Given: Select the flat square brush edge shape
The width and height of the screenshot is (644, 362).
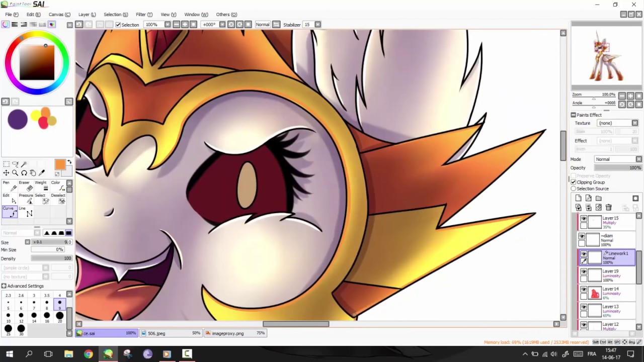Looking at the screenshot, I should click(x=68, y=233).
